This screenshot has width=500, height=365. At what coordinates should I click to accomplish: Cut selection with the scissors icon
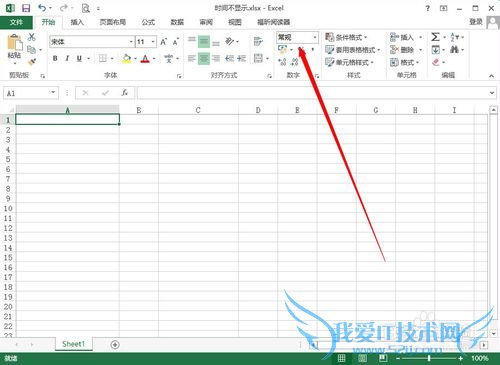click(32, 37)
